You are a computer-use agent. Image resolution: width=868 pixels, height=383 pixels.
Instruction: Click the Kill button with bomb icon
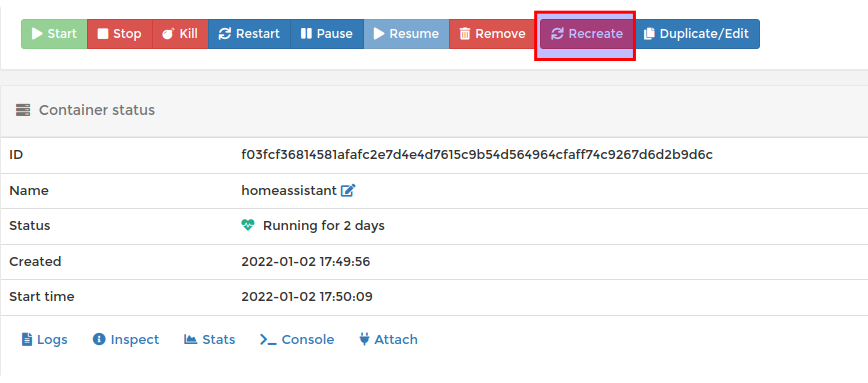[180, 34]
